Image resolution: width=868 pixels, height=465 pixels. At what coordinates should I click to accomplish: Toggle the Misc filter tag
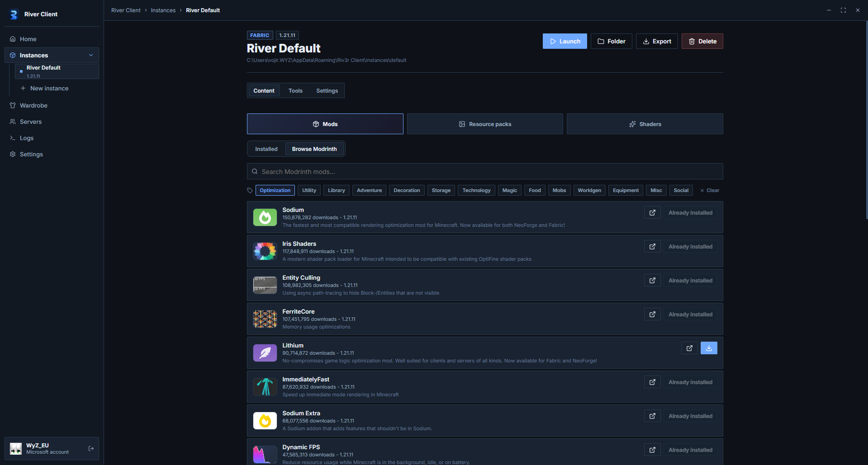pos(656,190)
